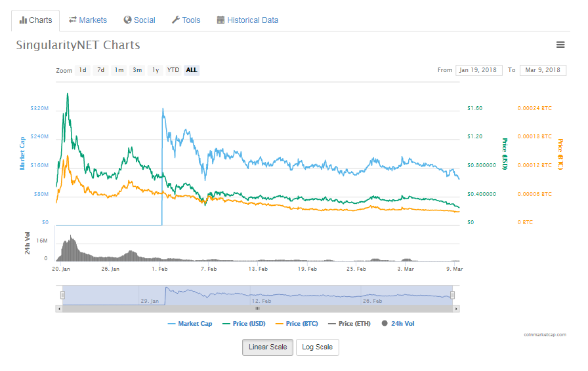The height and width of the screenshot is (371, 588).
Task: Click the wrench icon beside Tools
Action: pyautogui.click(x=176, y=20)
